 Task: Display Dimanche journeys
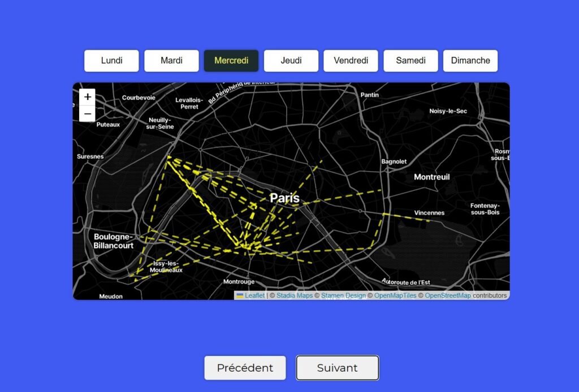(x=470, y=60)
